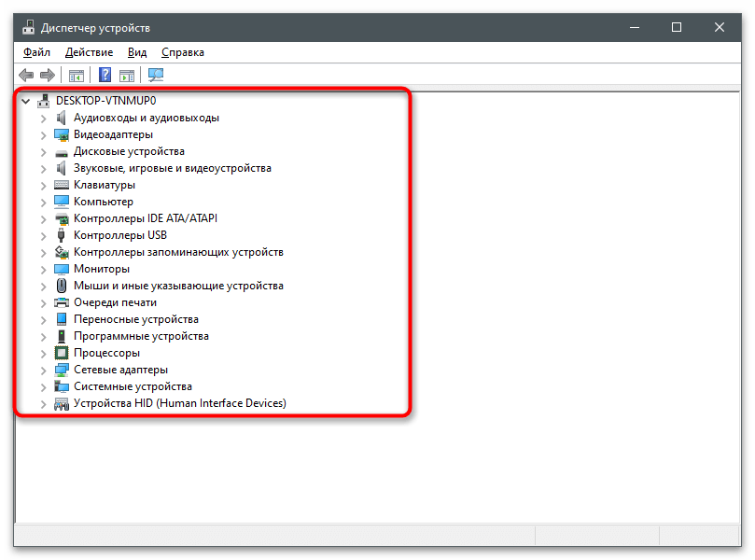Viewport: 755px width, 560px height.
Task: Select the DESKTOP-VTNMUP0 tree label
Action: coord(106,101)
